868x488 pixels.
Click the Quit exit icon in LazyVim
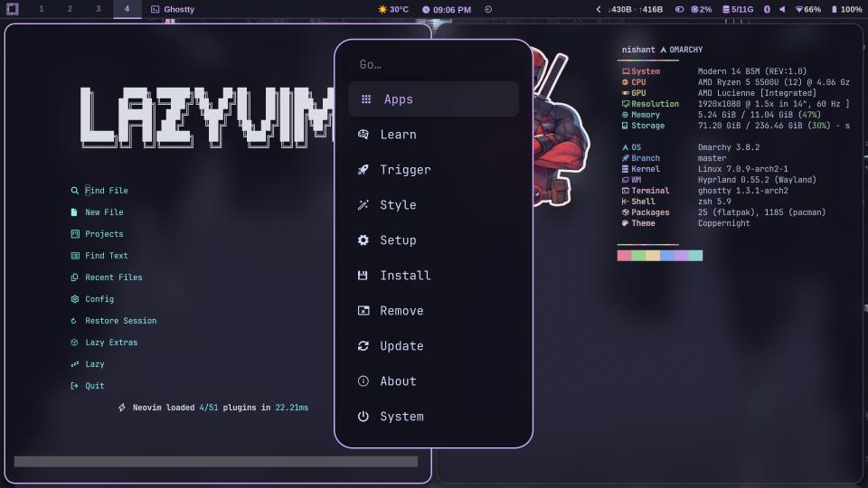pyautogui.click(x=74, y=386)
